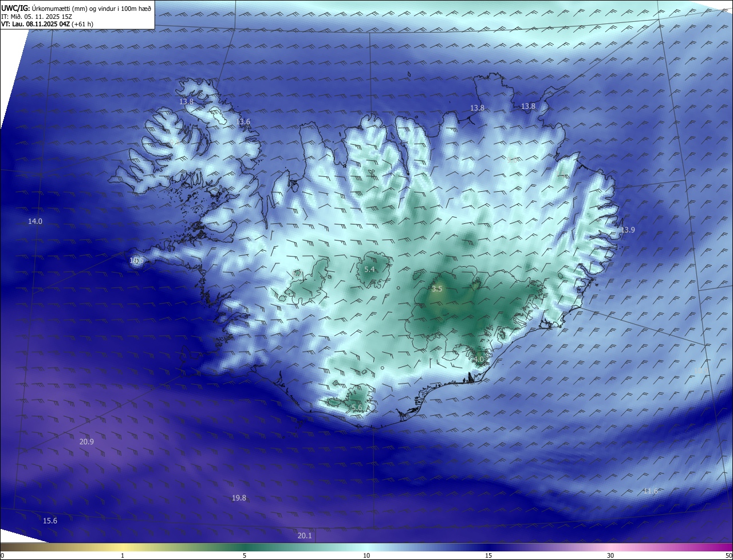Click the 3.5 value on Vatnajökull
733x560 pixels.
437,289
